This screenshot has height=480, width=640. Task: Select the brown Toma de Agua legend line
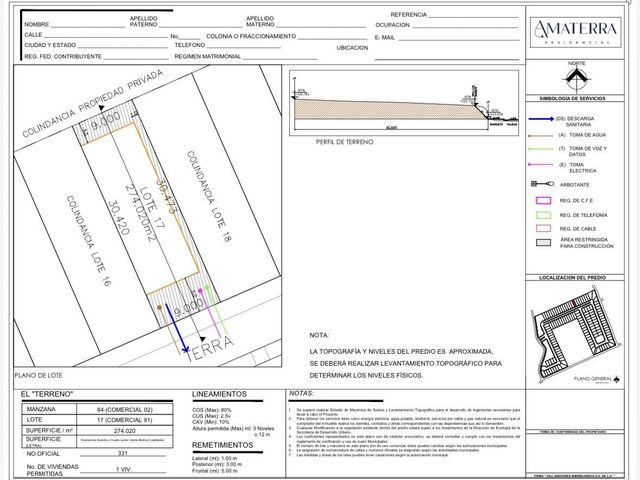540,135
